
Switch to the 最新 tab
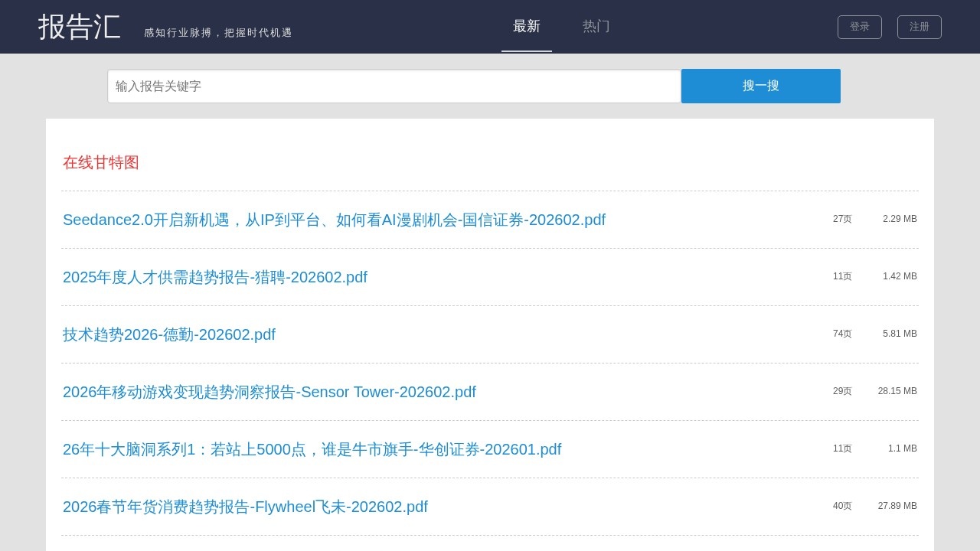coord(527,26)
